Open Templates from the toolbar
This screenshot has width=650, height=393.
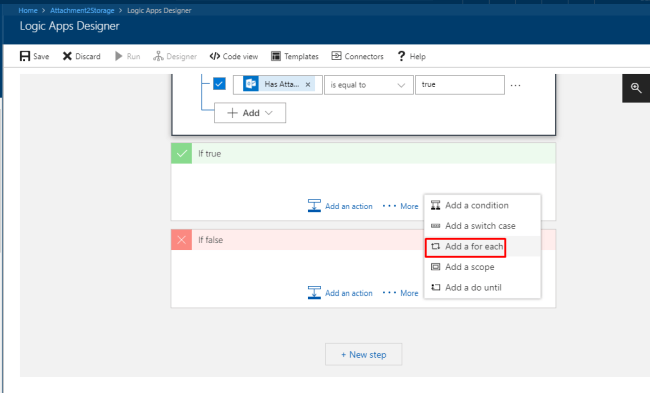point(295,56)
